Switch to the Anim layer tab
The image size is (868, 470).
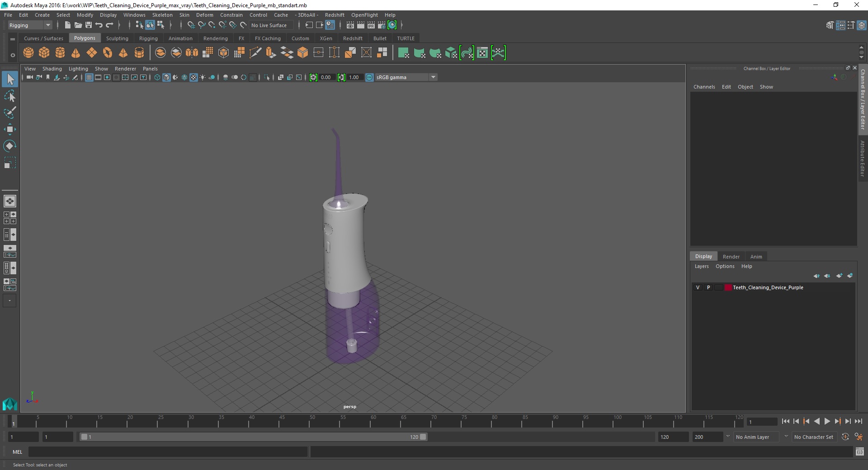(756, 257)
